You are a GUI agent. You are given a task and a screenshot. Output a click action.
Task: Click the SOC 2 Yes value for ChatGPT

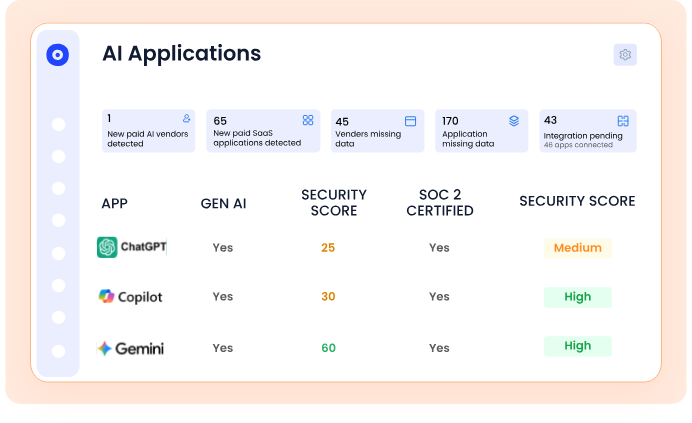pos(439,248)
